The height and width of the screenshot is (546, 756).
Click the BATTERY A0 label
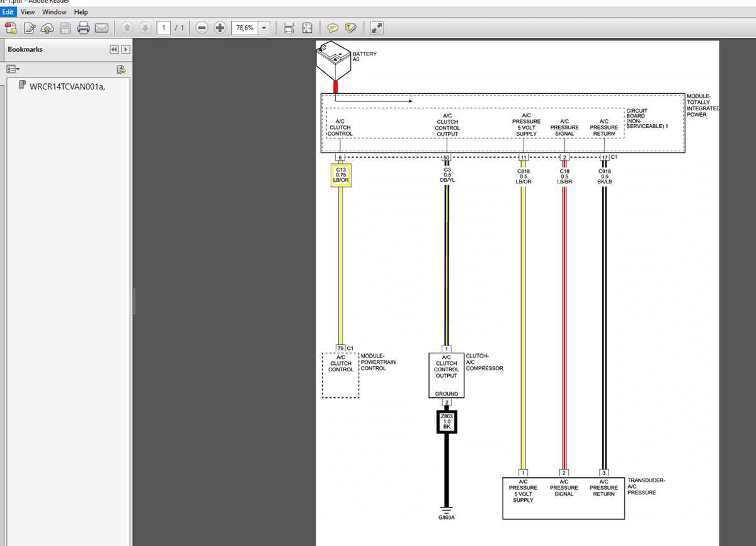[365, 57]
